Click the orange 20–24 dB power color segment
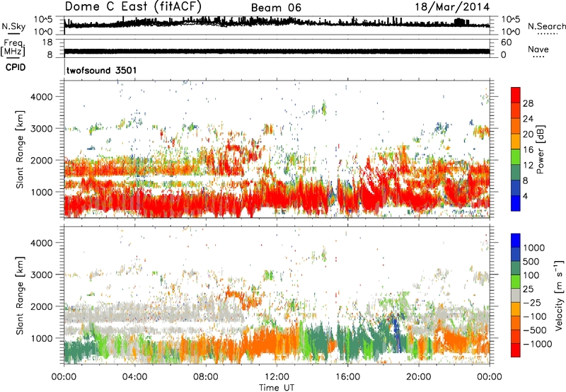Viewport: 566px width, 392px height. tap(516, 127)
